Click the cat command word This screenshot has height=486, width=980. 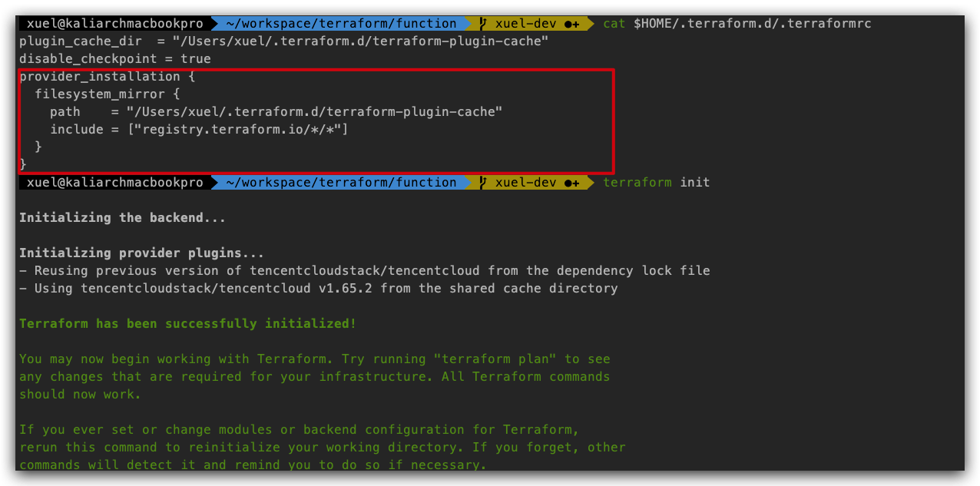(614, 24)
